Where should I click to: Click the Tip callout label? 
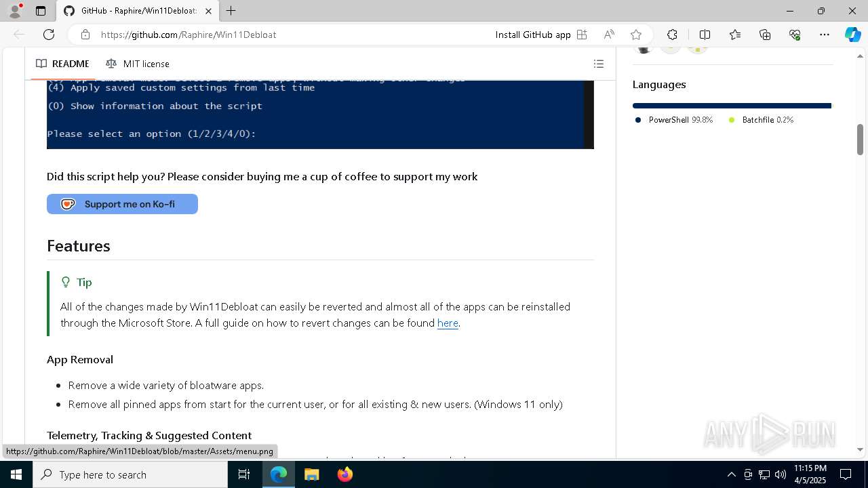click(x=77, y=282)
